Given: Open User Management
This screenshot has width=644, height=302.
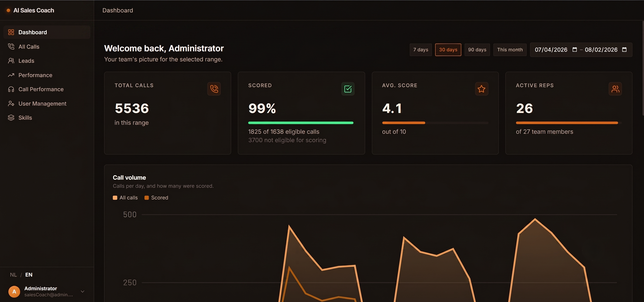Looking at the screenshot, I should point(47,103).
